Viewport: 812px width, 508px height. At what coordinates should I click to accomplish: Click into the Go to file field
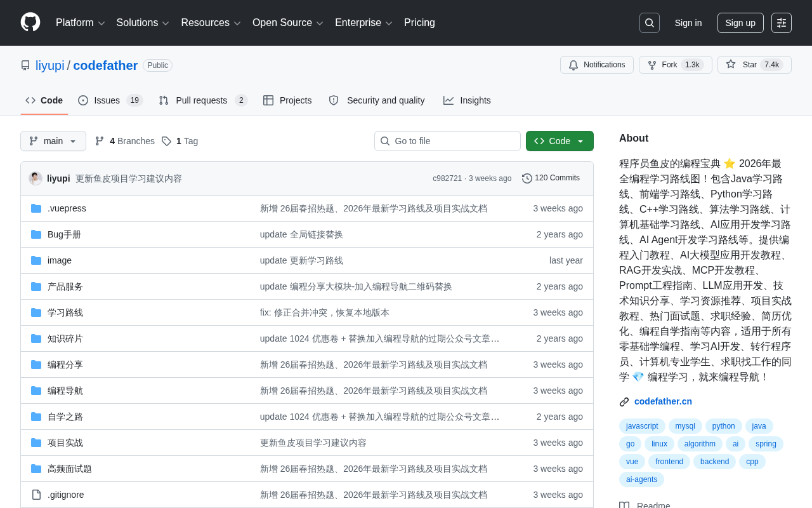point(447,141)
